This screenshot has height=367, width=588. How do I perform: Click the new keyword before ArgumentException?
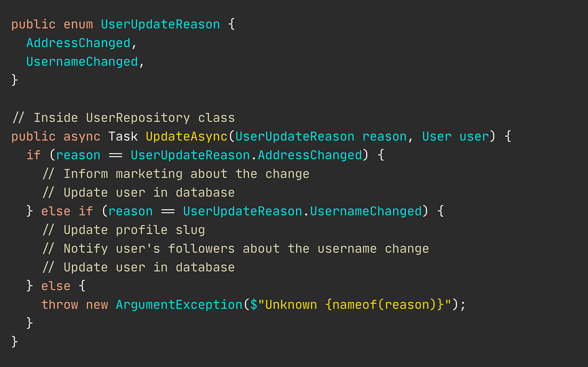pos(97,305)
